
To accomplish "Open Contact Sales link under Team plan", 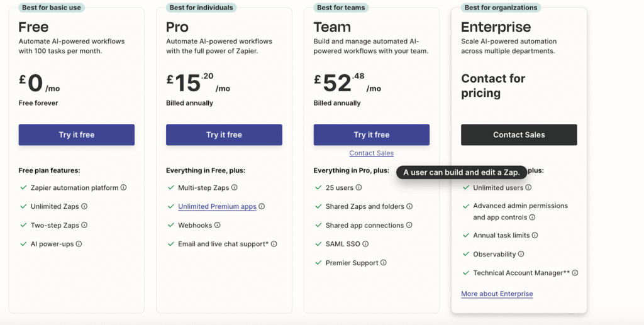I will (372, 153).
